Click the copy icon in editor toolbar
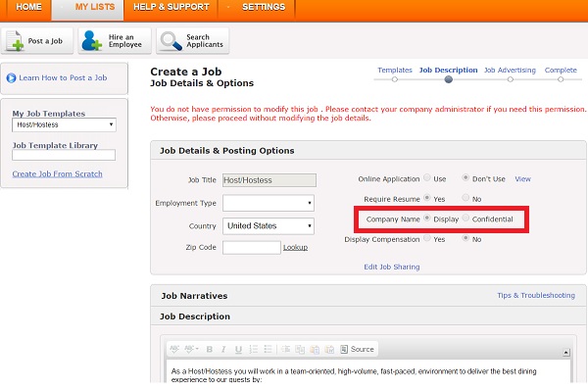 300,349
